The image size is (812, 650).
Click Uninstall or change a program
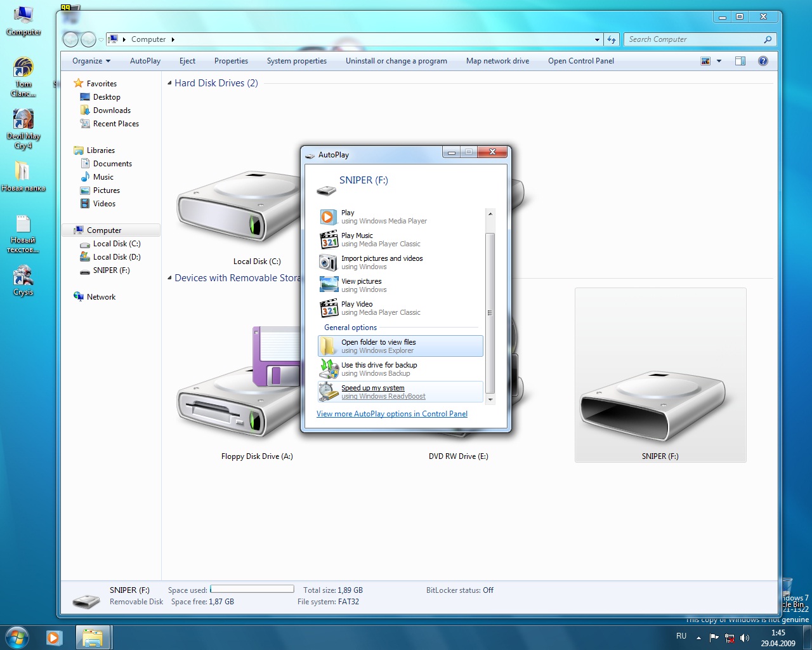pyautogui.click(x=396, y=61)
